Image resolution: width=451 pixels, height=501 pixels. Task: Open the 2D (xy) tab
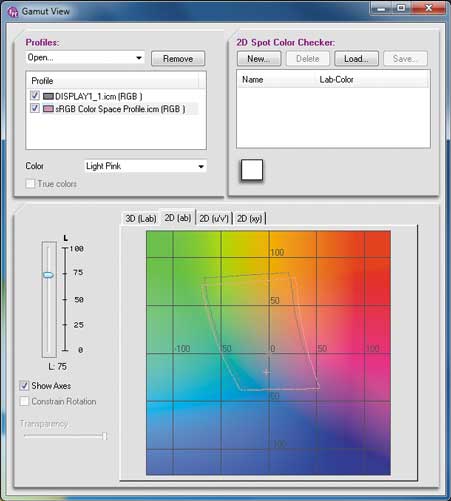(x=249, y=219)
